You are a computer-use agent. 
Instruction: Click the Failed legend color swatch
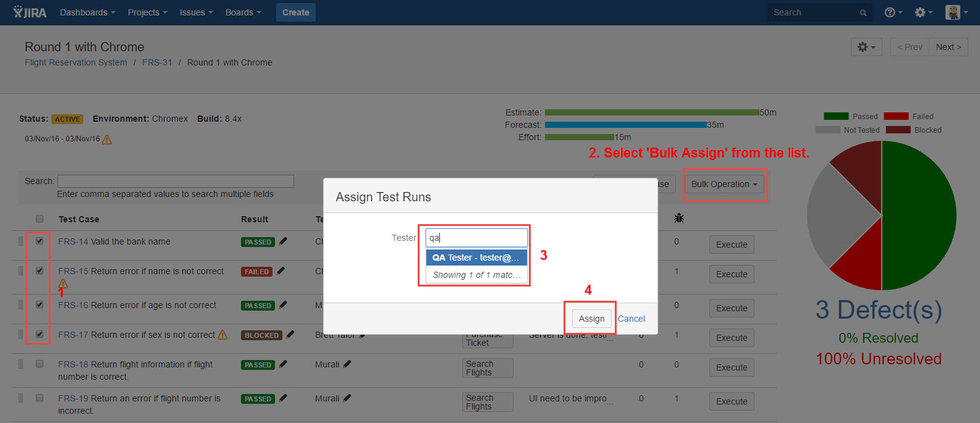click(896, 116)
